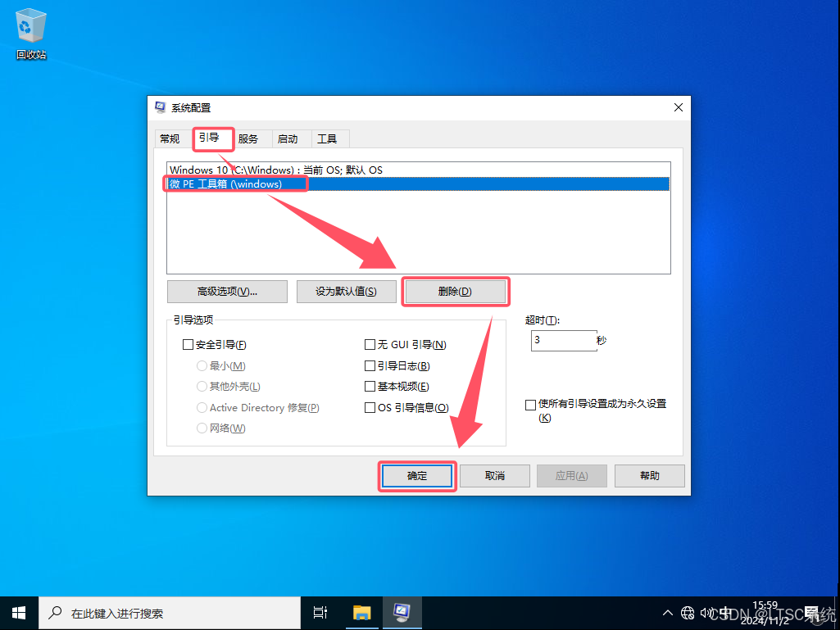The height and width of the screenshot is (630, 840).
Task: Enable the 无 GUI 引导(N) checkbox
Action: (x=370, y=344)
